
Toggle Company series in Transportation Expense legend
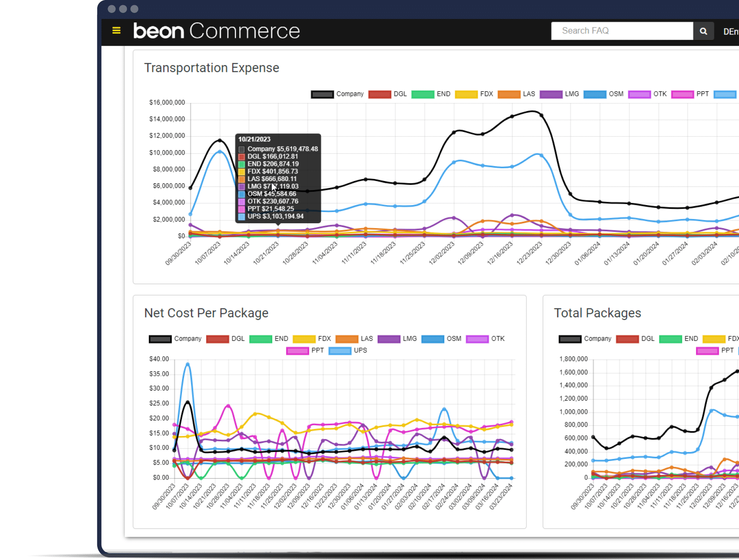click(x=337, y=94)
